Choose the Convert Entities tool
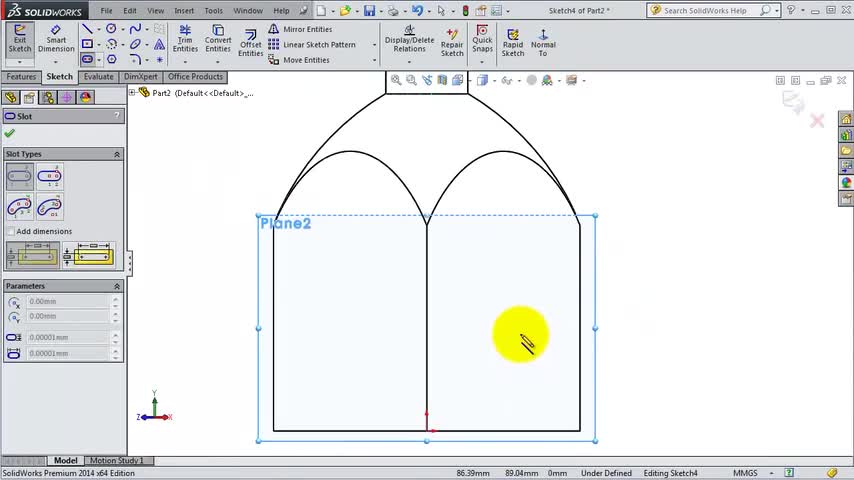The image size is (854, 480). click(218, 39)
